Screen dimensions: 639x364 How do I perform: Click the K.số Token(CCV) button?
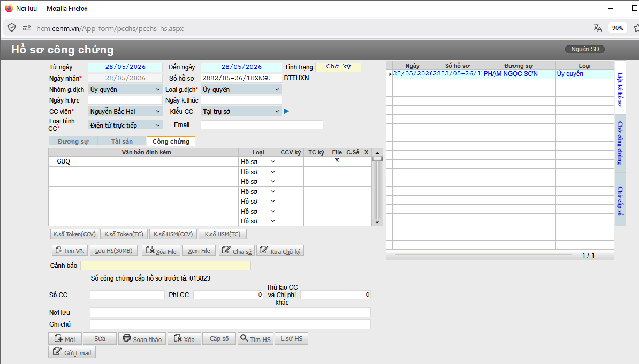pyautogui.click(x=74, y=234)
